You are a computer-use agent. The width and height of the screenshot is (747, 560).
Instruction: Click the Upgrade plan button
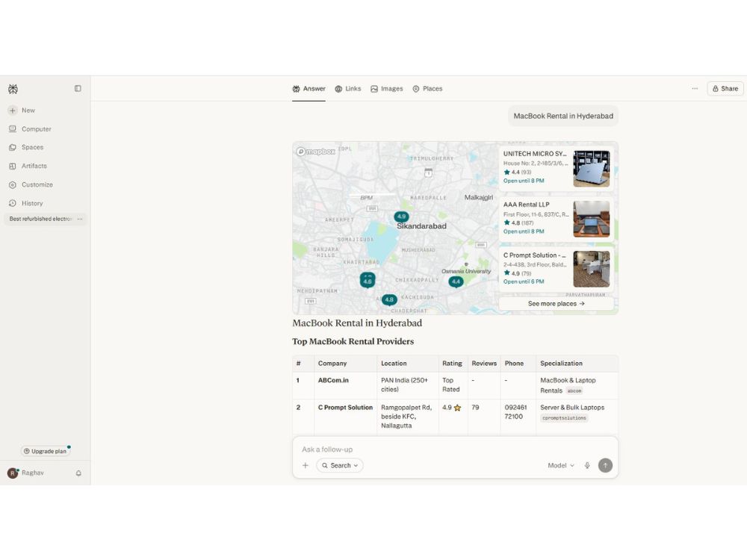point(46,451)
